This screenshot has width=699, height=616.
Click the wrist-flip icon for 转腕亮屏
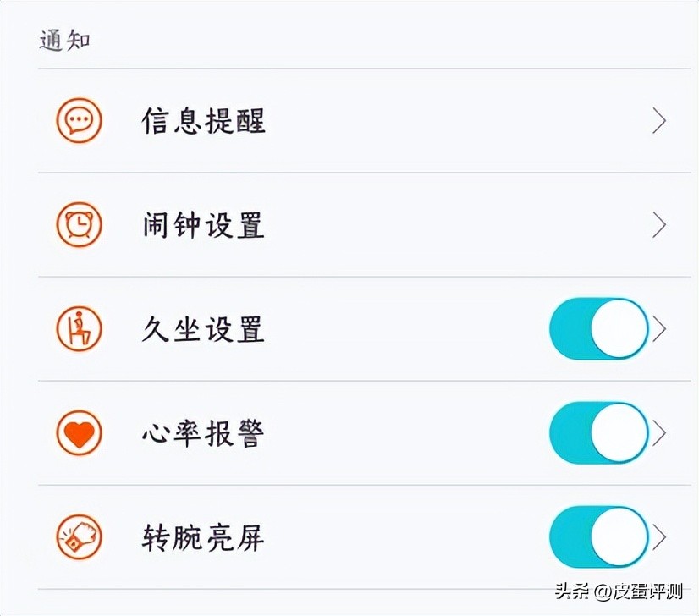click(x=79, y=536)
